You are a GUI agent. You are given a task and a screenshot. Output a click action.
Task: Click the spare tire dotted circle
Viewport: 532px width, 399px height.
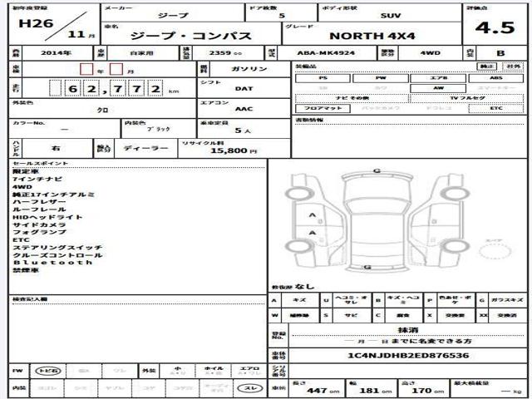pos(495,251)
